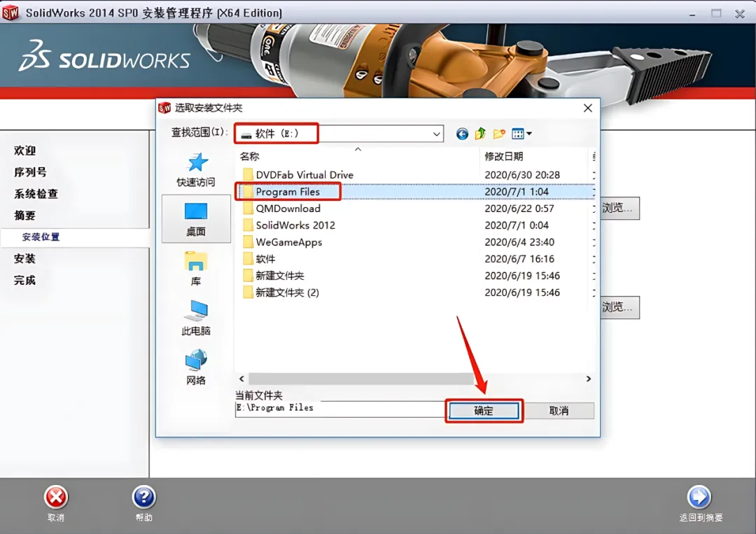
Task: Click the 返回到摘要 arrow icon
Action: point(699,498)
